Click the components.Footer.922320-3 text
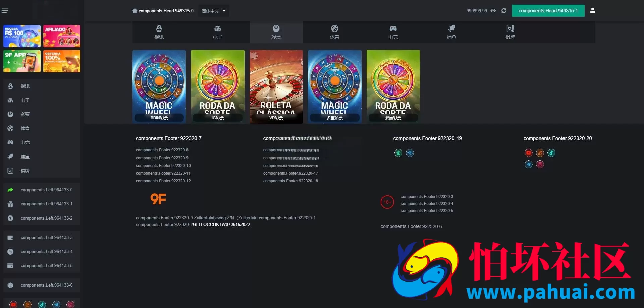 (427, 197)
